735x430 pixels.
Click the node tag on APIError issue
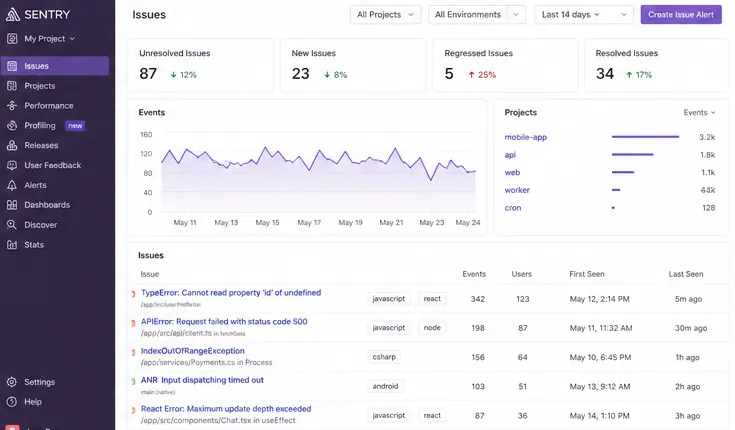[x=432, y=328]
